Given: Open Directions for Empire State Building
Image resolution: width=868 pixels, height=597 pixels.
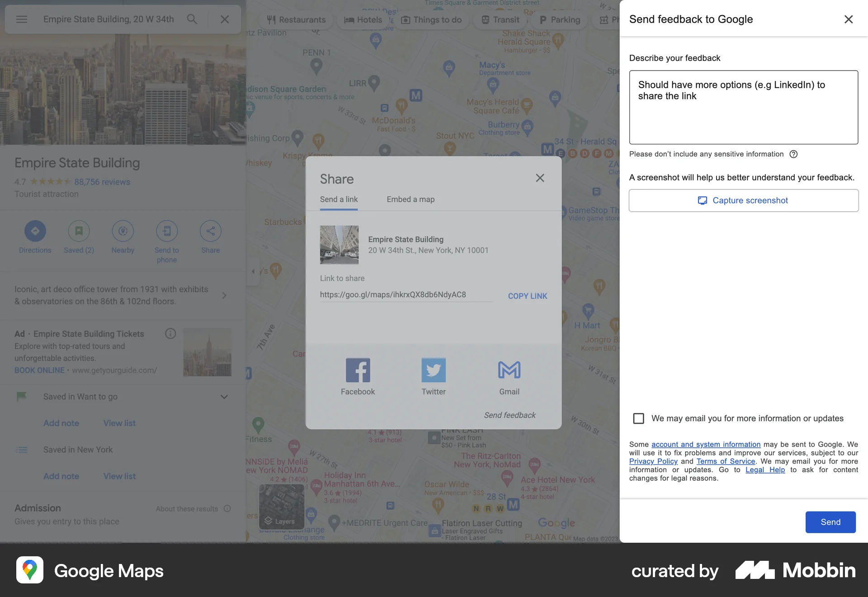Looking at the screenshot, I should click(x=35, y=231).
